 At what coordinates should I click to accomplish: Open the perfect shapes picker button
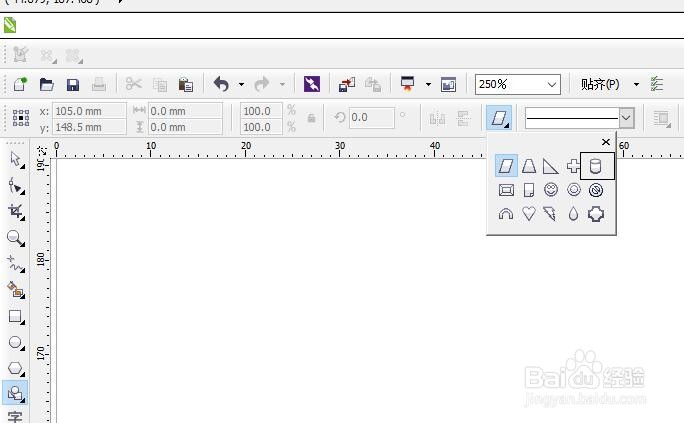(499, 118)
